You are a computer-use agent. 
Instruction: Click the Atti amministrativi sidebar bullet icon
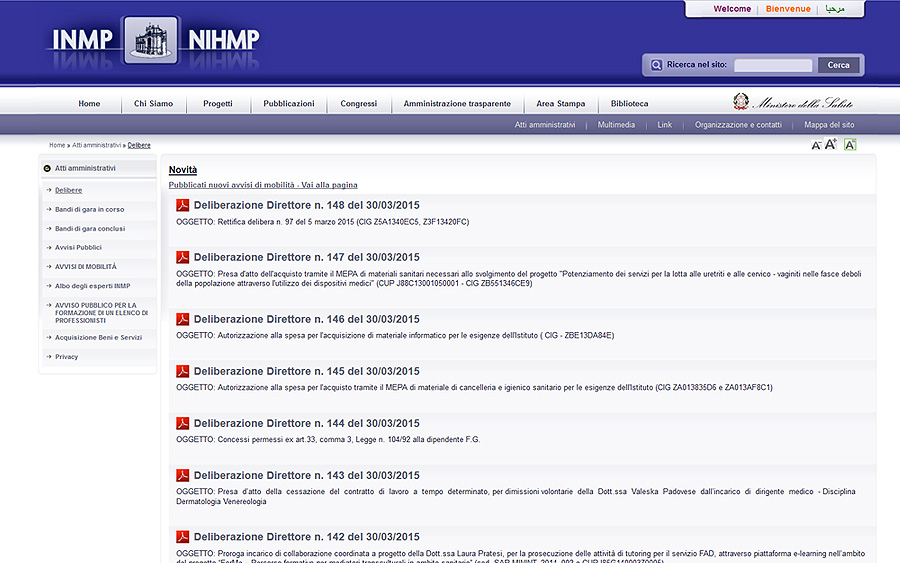point(47,168)
